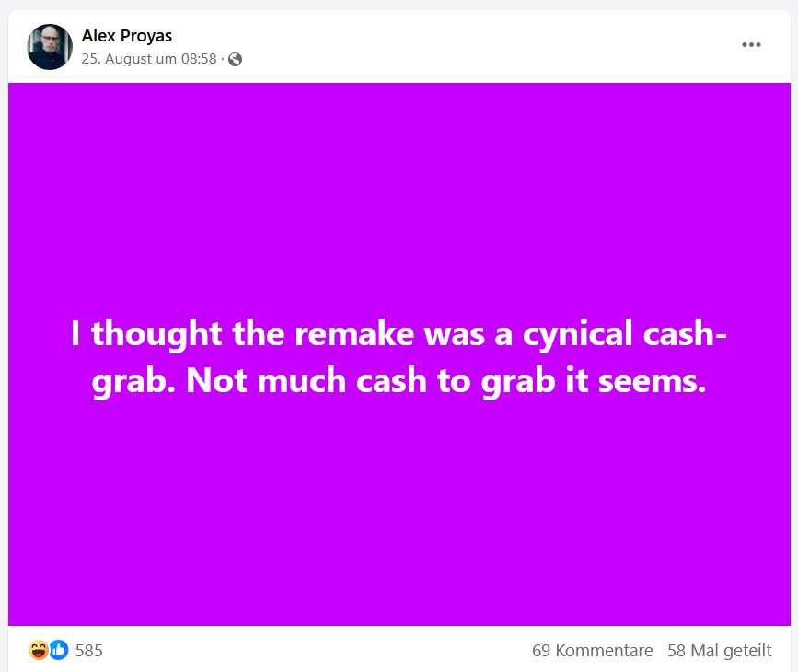View the 69 Kommentare comments
This screenshot has height=672, width=798.
coord(592,651)
